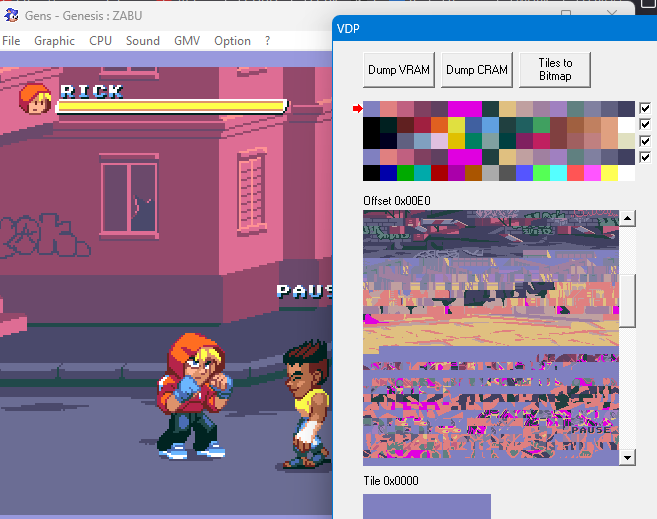Click the Sonic app icon in Gens title bar
This screenshot has height=519, width=657.
pyautogui.click(x=11, y=15)
